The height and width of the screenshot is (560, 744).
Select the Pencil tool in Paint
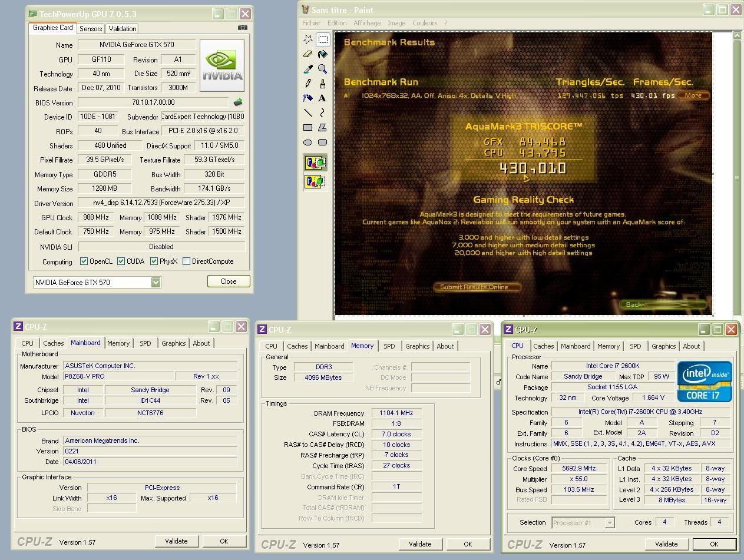point(308,84)
